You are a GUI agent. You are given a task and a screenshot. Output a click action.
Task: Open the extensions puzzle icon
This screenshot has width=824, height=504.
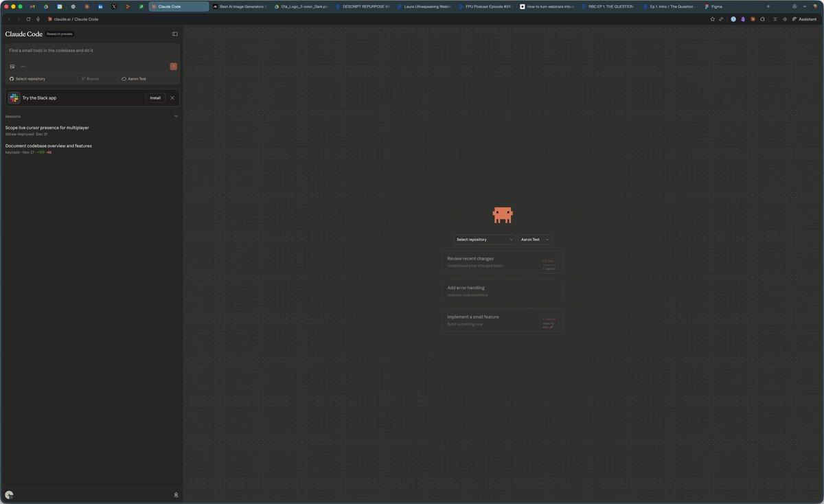[x=762, y=19]
